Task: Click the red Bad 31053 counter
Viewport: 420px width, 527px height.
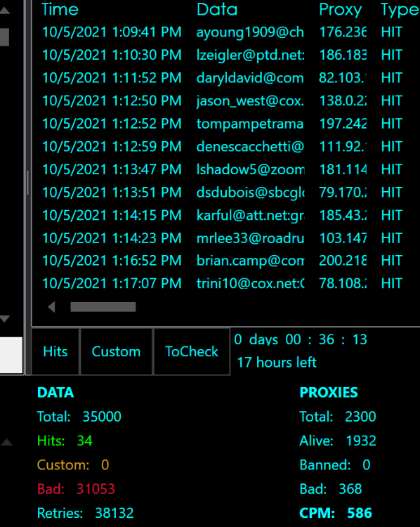Action: point(76,489)
